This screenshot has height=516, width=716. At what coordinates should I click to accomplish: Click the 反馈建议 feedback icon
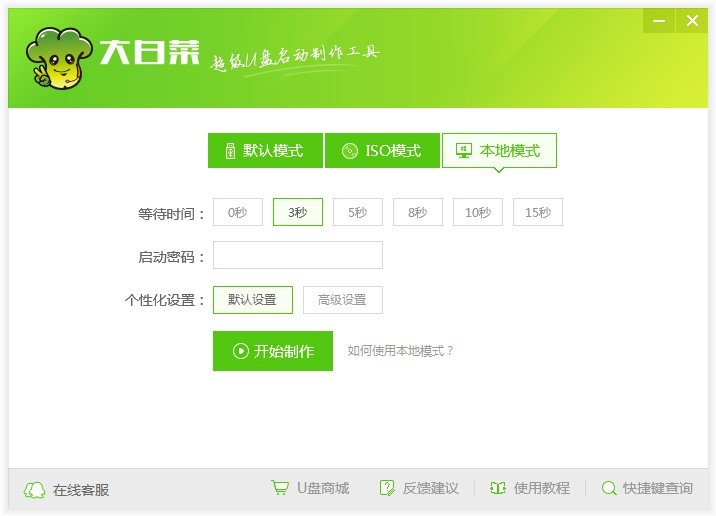(387, 488)
